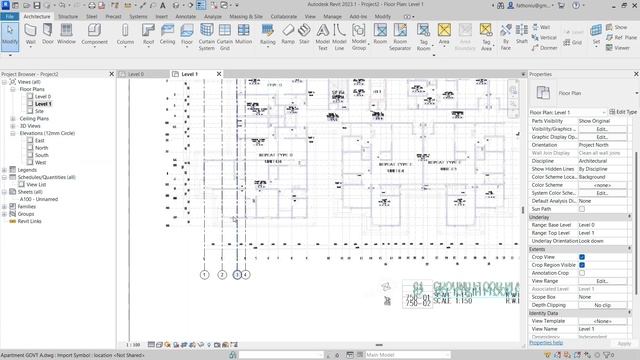Select the Roof tool
The height and width of the screenshot is (360, 640).
[148, 34]
